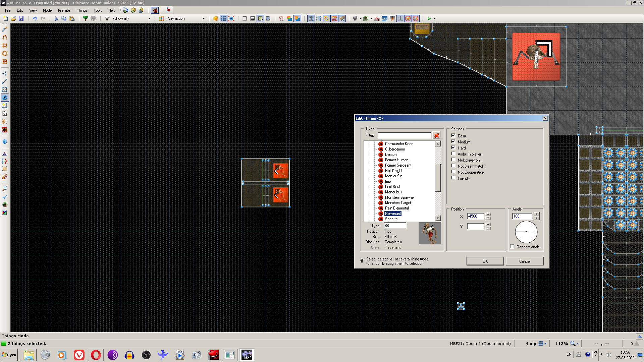Toggle the fog rendering icon
The width and height of the screenshot is (644, 362).
click(377, 18)
